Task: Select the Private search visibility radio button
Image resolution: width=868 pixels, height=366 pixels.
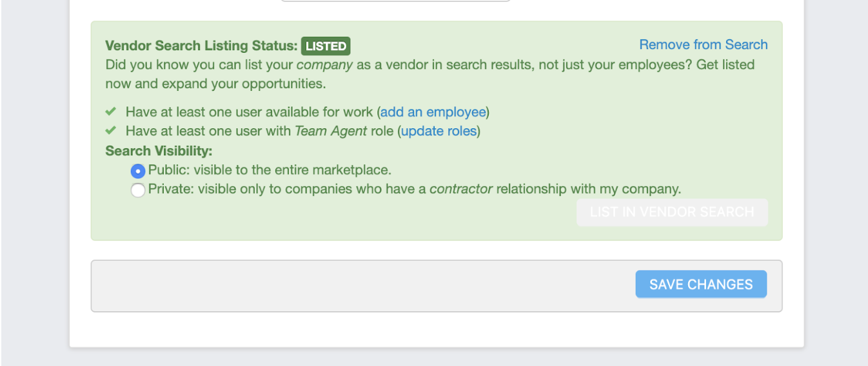Action: click(138, 190)
